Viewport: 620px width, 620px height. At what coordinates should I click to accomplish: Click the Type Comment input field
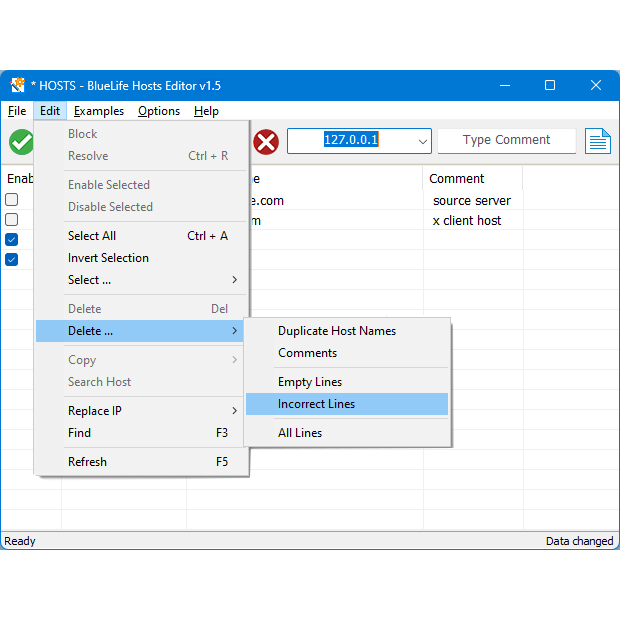point(507,140)
